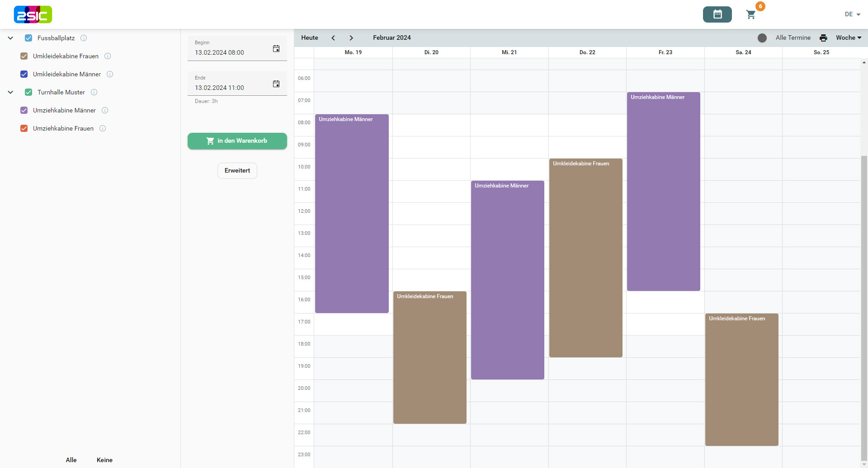Click the printer icon in calendar toolbar

(823, 38)
